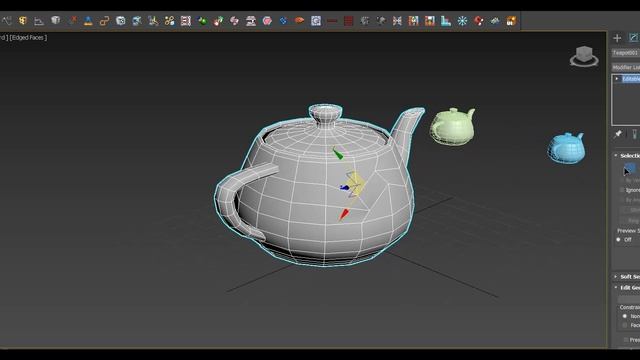Click the blue snowflake toolbar icon
Image resolution: width=640 pixels, height=360 pixels.
point(462,20)
